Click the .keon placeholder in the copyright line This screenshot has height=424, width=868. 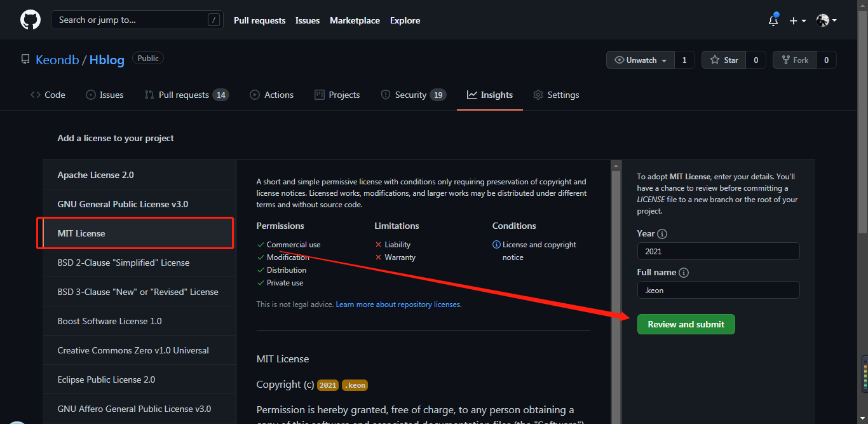click(355, 385)
